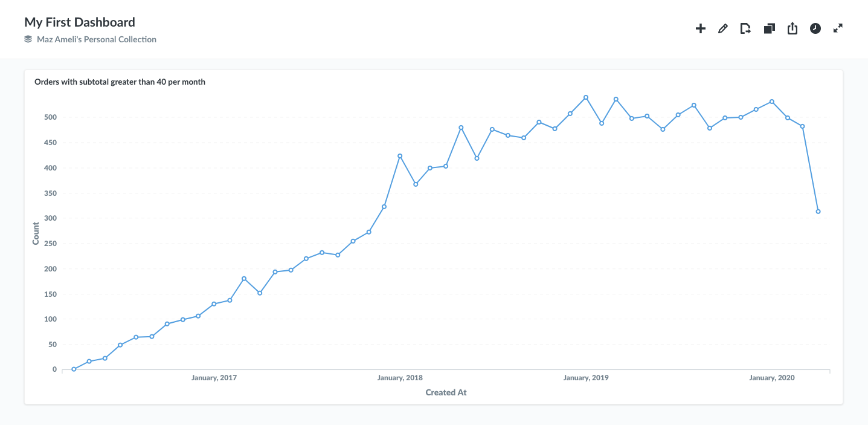
Task: Click the clock auto-refresh icon
Action: 815,28
